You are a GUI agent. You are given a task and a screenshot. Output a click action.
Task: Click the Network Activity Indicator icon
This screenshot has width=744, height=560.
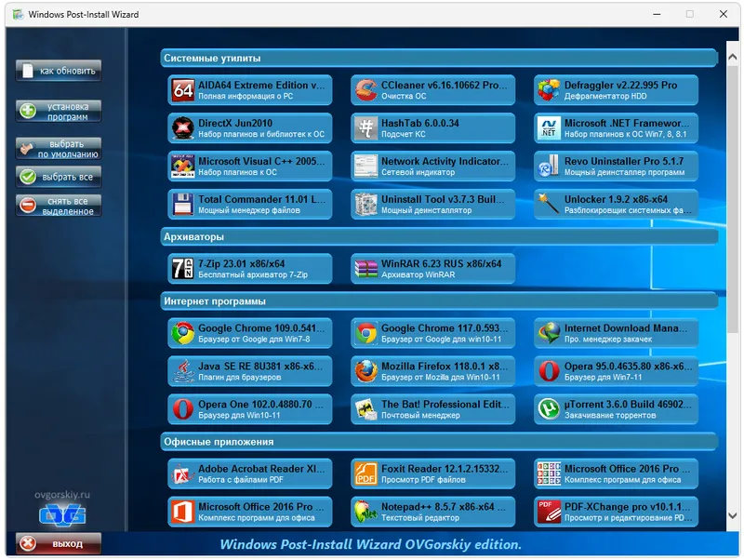coord(365,167)
